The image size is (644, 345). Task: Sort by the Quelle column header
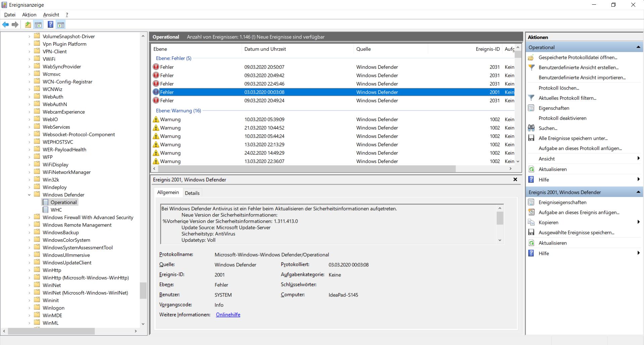(391, 49)
